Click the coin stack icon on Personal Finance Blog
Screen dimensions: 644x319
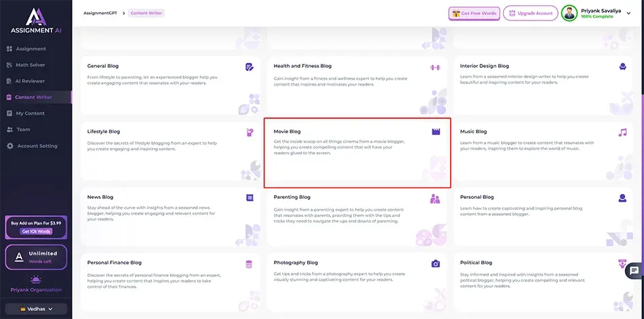249,263
